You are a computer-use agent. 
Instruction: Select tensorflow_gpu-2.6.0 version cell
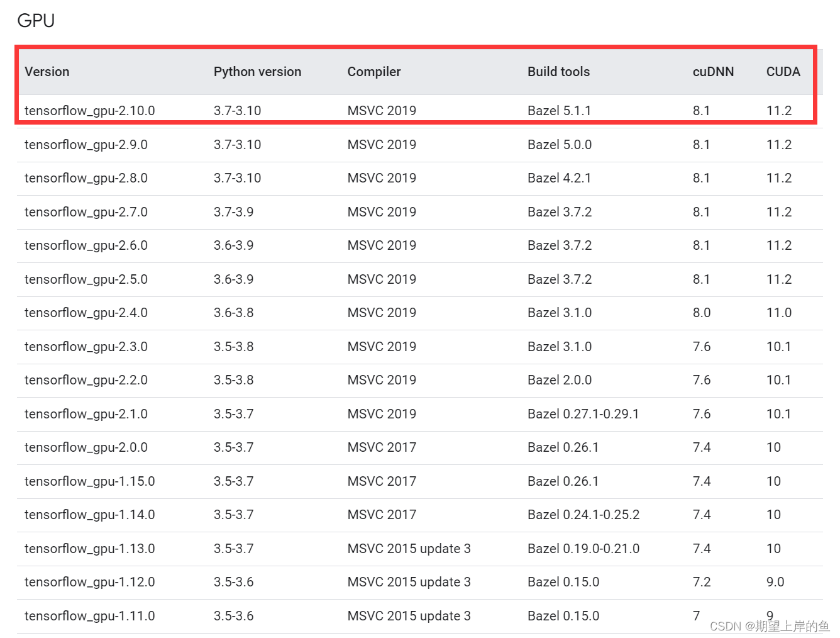86,245
